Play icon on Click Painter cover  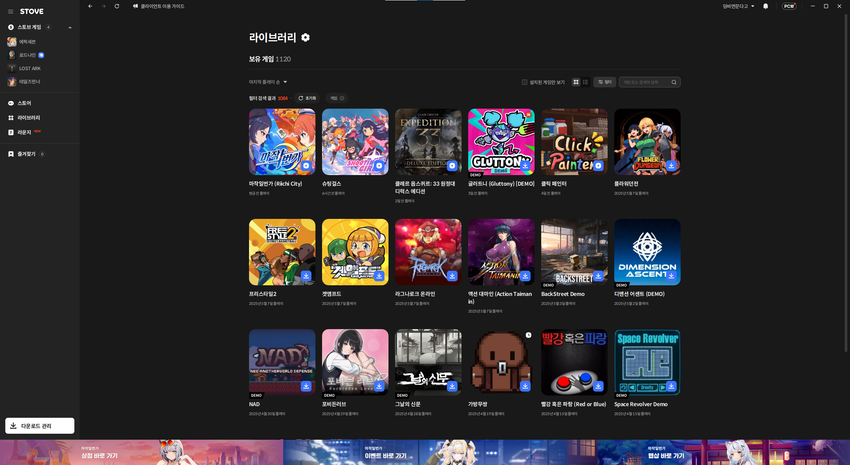tap(598, 166)
